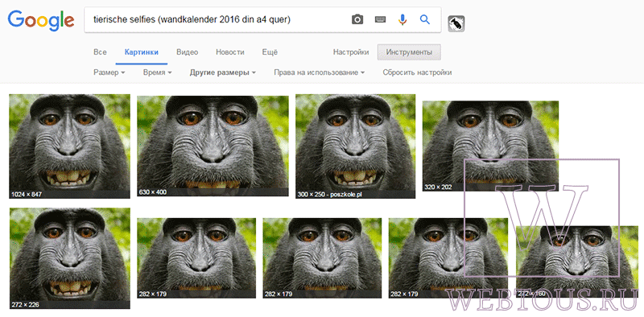The height and width of the screenshot is (317, 644).
Task: Open the on-screen keyboard icon
Action: [380, 19]
